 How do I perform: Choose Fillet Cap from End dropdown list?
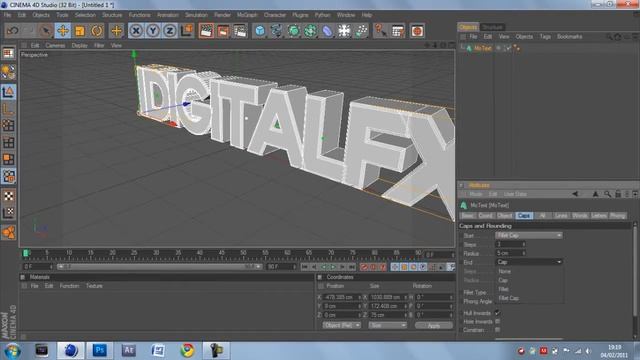coord(509,298)
